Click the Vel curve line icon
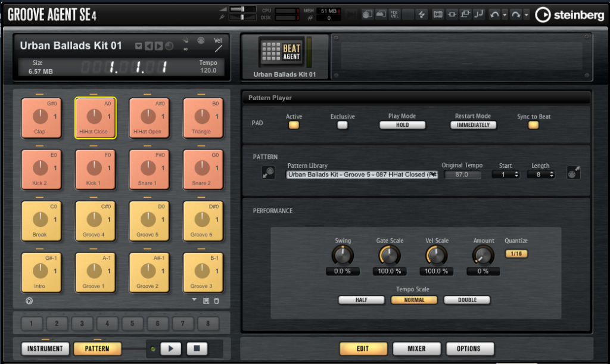Screen dimensions: 610x364 219,49
